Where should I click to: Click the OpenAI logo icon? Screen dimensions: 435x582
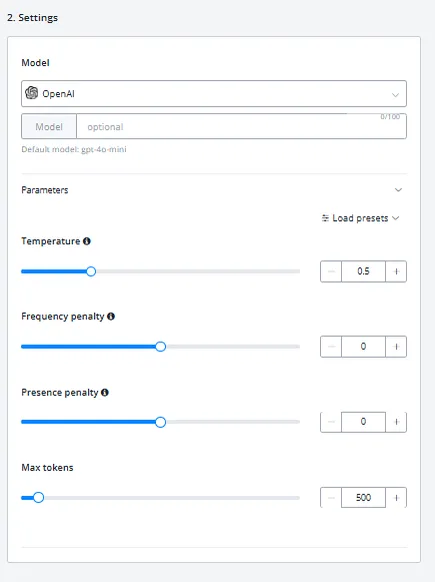[32, 93]
